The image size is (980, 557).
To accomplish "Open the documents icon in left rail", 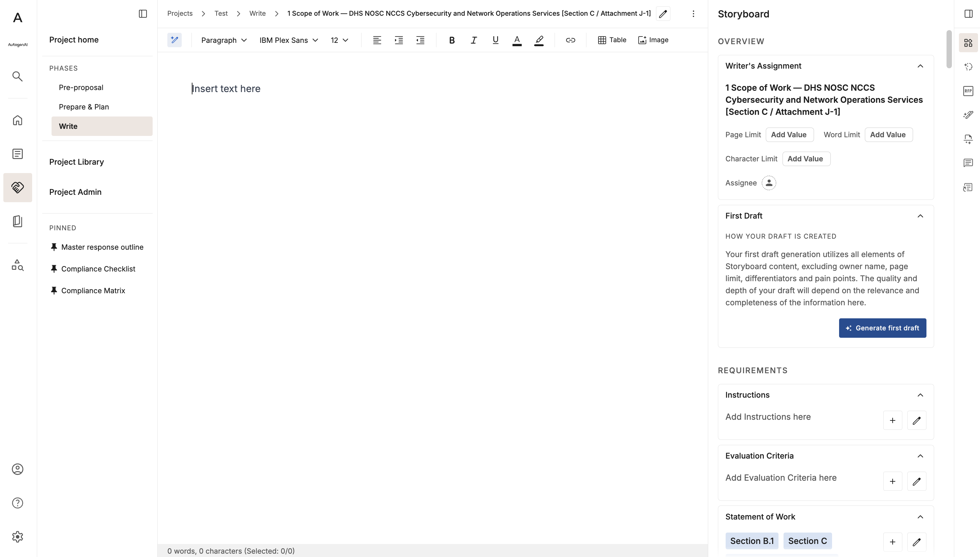I will (18, 154).
